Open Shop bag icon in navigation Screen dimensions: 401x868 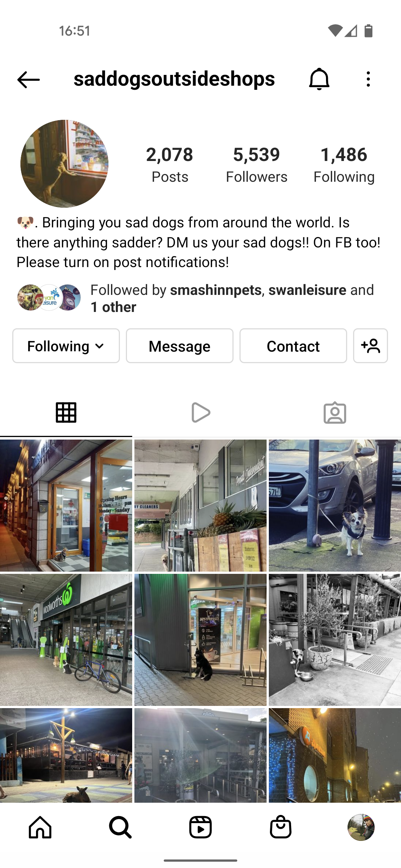click(281, 827)
